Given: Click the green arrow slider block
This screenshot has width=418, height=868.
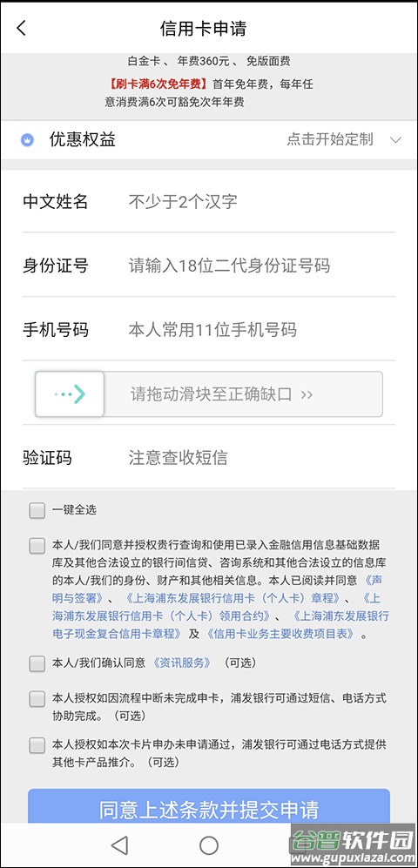Looking at the screenshot, I should 70,394.
